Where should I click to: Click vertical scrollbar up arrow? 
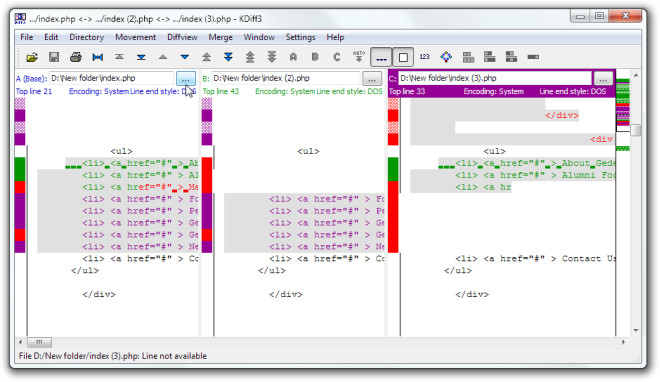636,76
